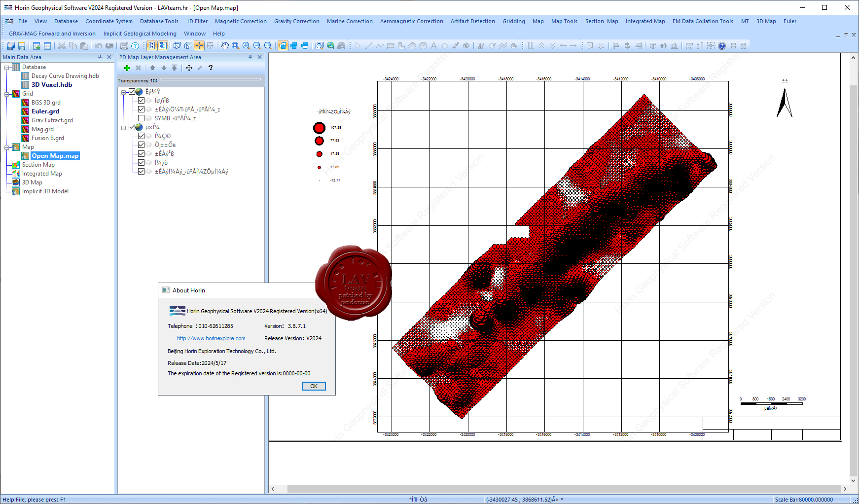Uncheck the first sublayer under first group
The width and height of the screenshot is (859, 504).
pyautogui.click(x=141, y=101)
